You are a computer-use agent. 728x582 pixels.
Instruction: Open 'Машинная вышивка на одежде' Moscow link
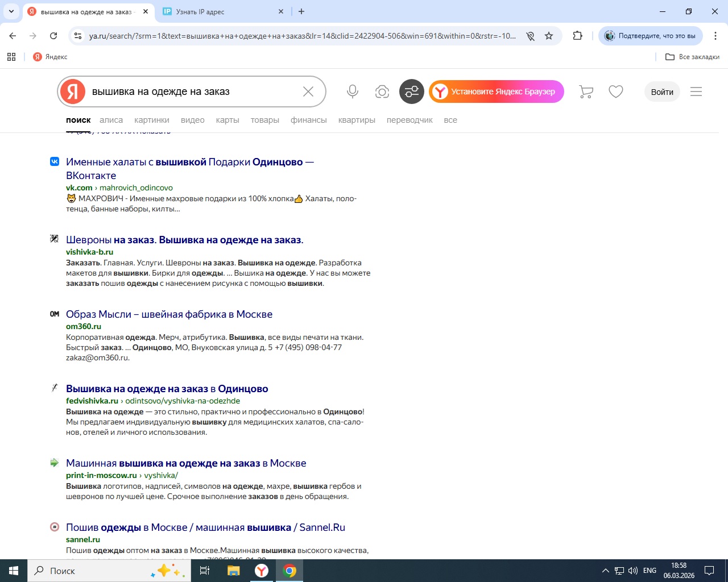point(186,463)
